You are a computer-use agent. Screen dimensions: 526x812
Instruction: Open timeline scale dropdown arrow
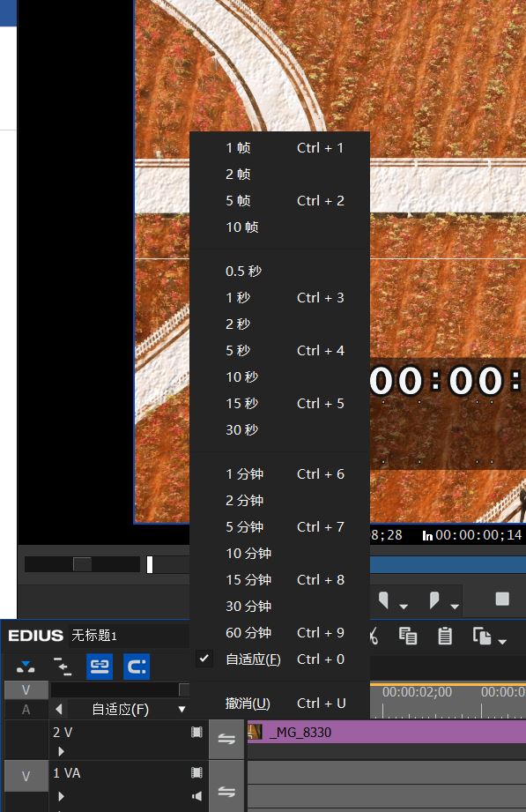pyautogui.click(x=182, y=710)
